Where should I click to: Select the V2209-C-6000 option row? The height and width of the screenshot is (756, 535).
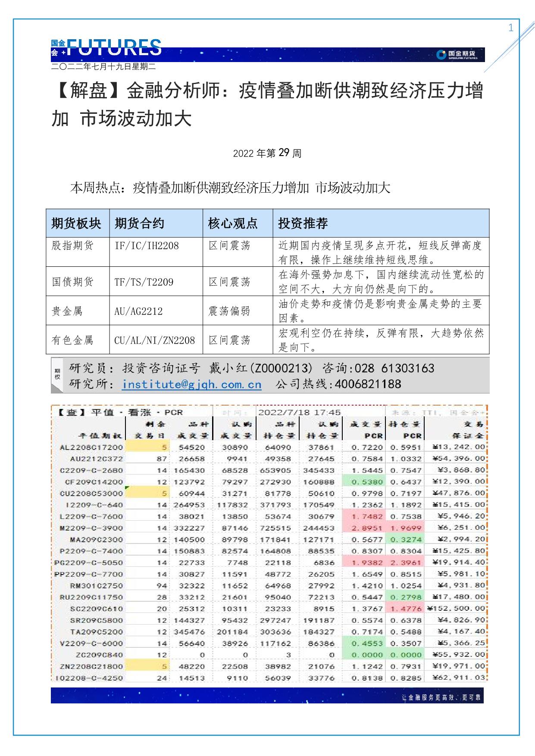pos(269,644)
